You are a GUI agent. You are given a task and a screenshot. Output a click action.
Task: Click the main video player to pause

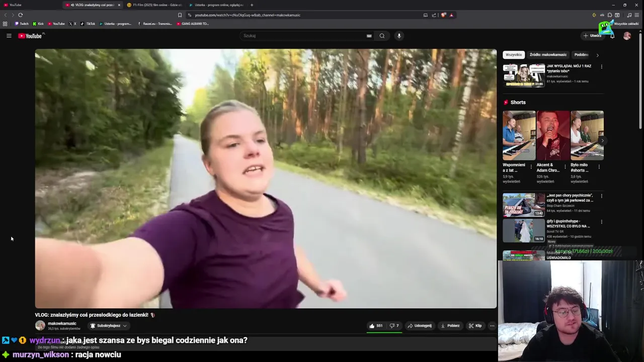(x=266, y=178)
